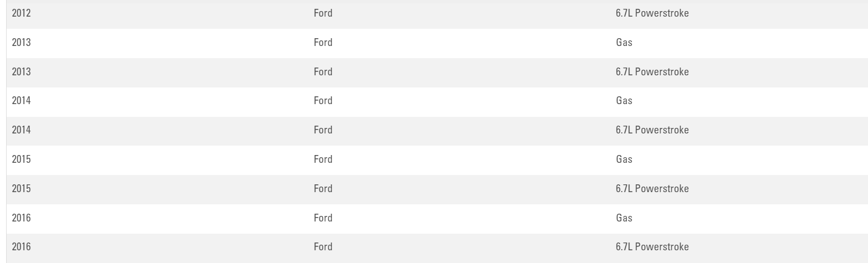Viewport: 868px width, 263px height.
Task: Click Ford in the 2013 Powerstroke row
Action: point(323,72)
